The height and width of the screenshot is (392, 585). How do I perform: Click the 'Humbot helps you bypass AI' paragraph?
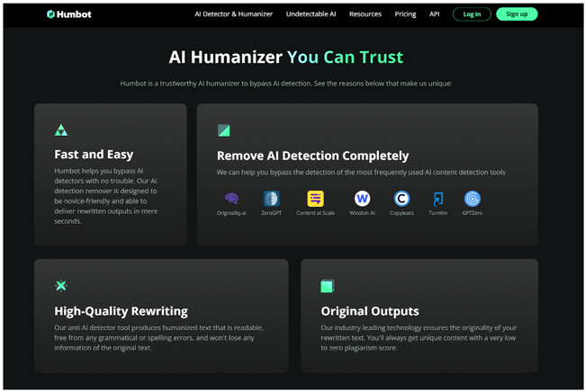[x=106, y=196]
